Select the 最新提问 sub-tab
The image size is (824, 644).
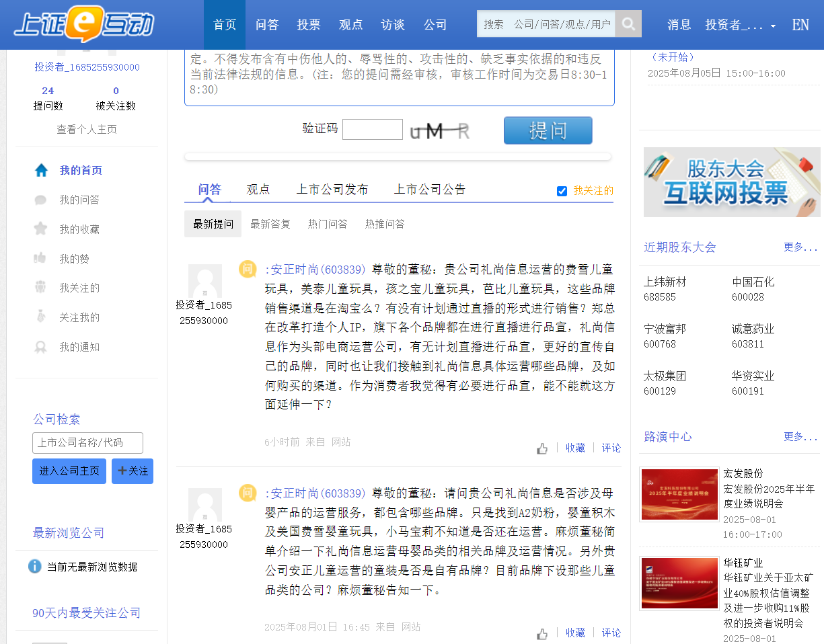(213, 224)
